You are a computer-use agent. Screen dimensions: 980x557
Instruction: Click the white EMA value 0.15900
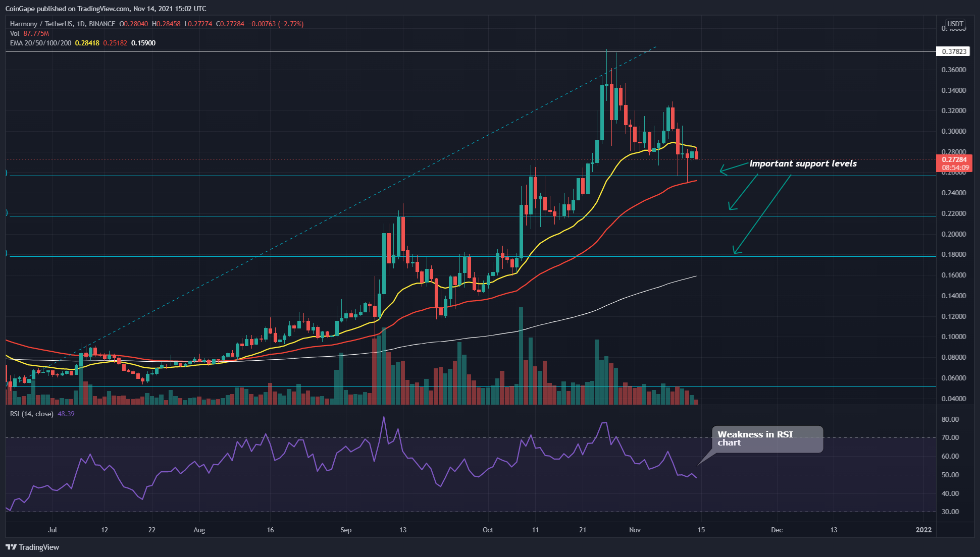pyautogui.click(x=143, y=43)
